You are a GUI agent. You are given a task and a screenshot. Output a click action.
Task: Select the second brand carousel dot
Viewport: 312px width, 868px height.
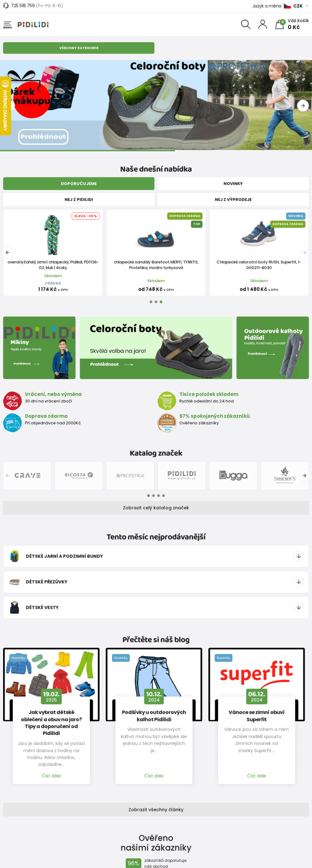coord(154,495)
